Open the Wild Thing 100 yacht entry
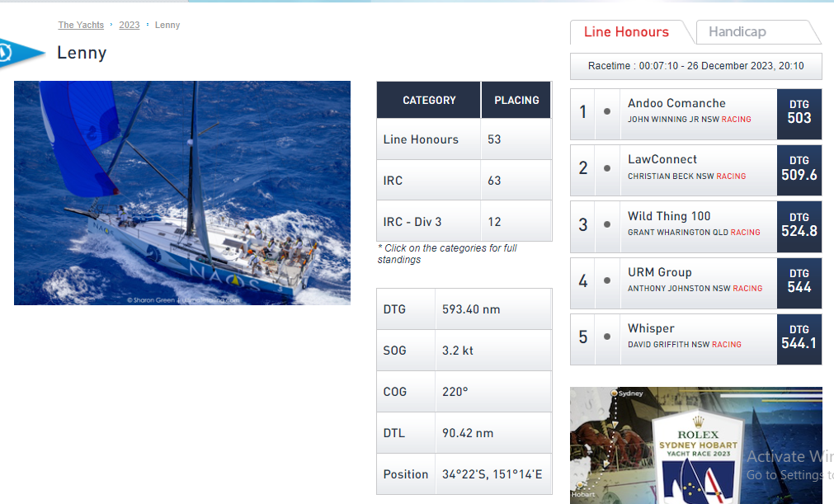 [669, 216]
